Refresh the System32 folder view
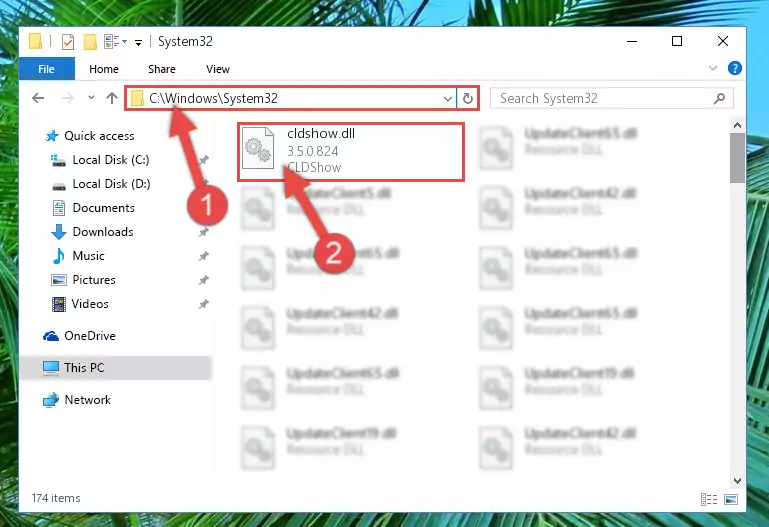The image size is (769, 527). click(x=468, y=99)
